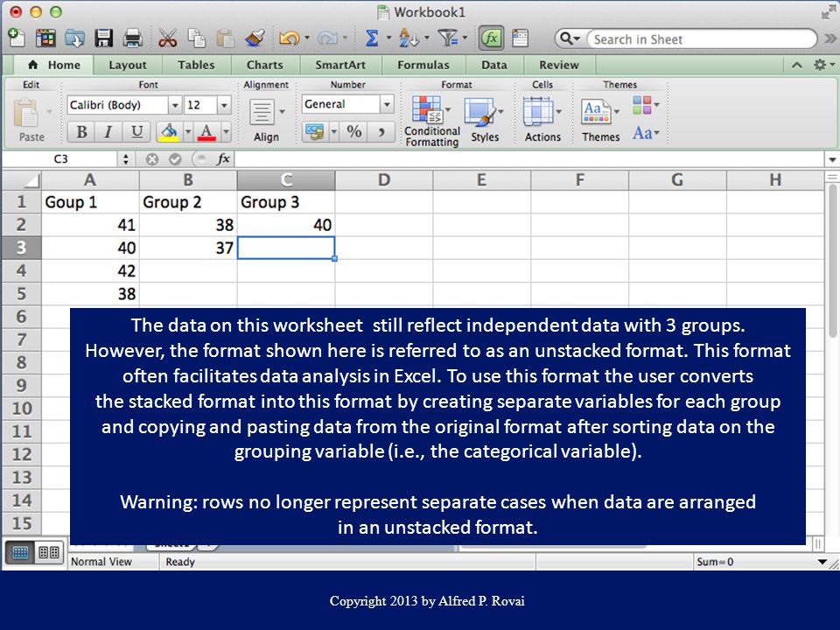Select column D header
The width and height of the screenshot is (840, 630).
383,180
